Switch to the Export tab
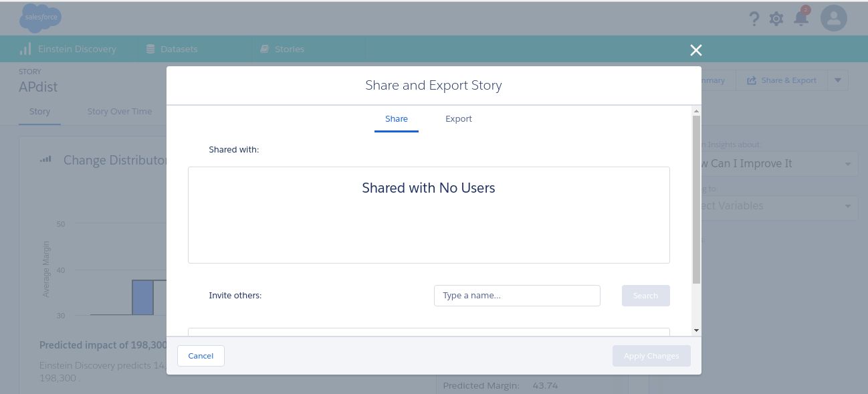Screen dimensions: 868x394 pos(459,119)
